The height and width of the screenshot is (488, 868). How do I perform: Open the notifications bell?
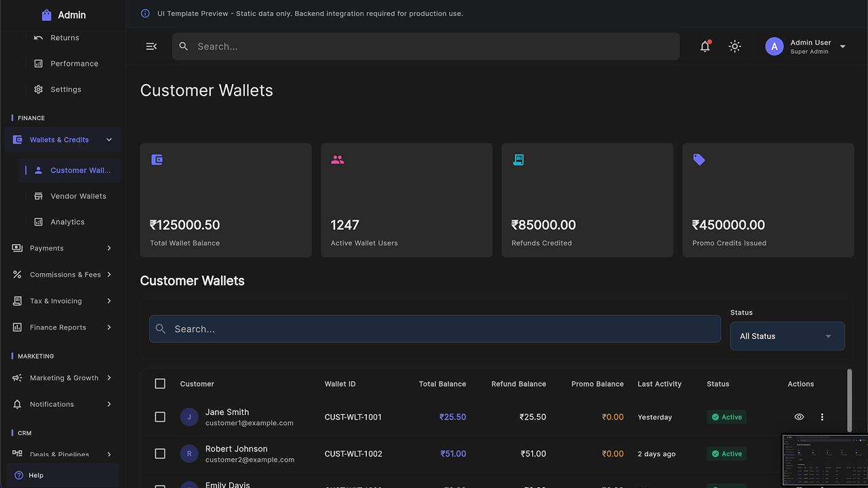(x=705, y=46)
